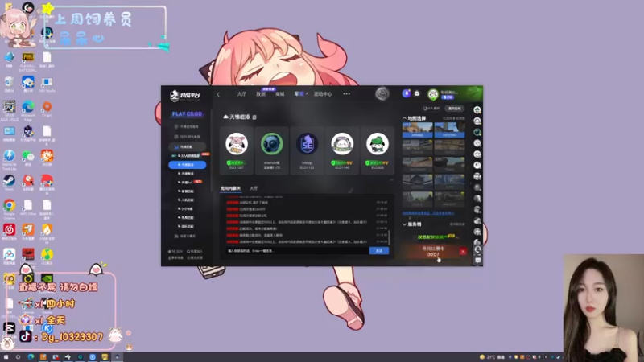Viewport: 644px width, 362px height.
Task: Open the Windows Start menu
Action: coord(6,357)
